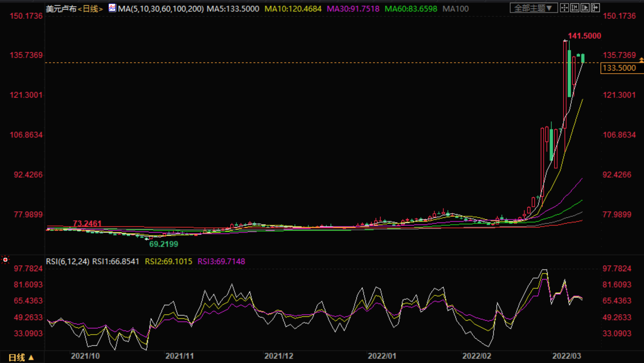Click the red sun marker beside RSI panel
The width and height of the screenshot is (644, 363).
5,260
